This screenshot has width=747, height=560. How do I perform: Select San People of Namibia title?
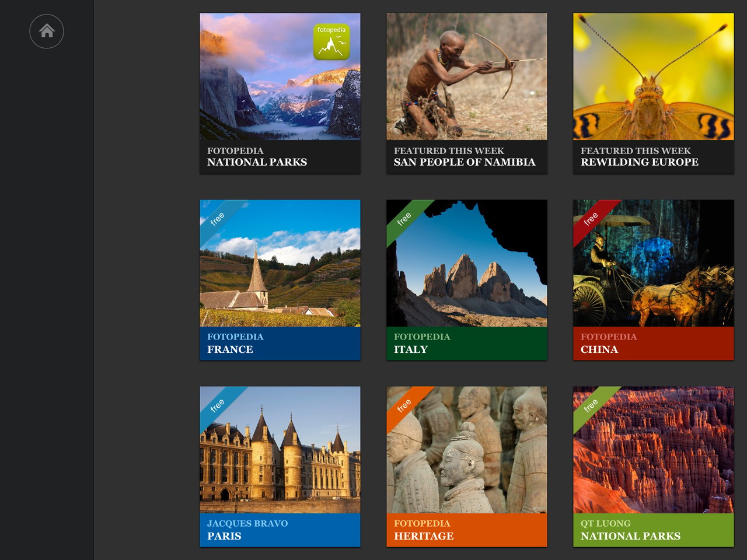pos(467,156)
